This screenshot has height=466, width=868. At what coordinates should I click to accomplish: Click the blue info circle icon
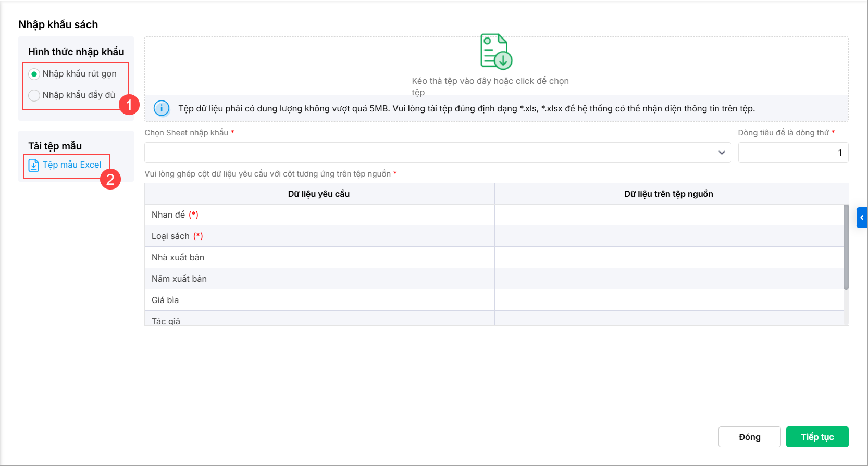click(x=162, y=108)
